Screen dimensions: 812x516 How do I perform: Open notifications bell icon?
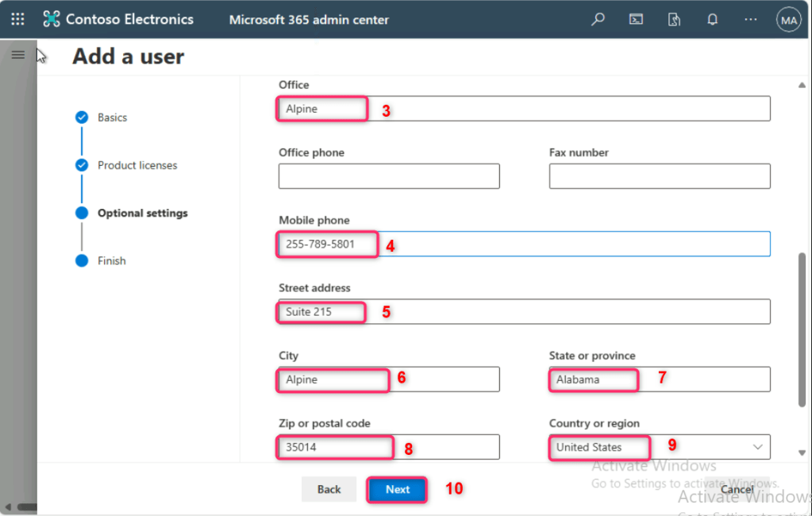712,19
